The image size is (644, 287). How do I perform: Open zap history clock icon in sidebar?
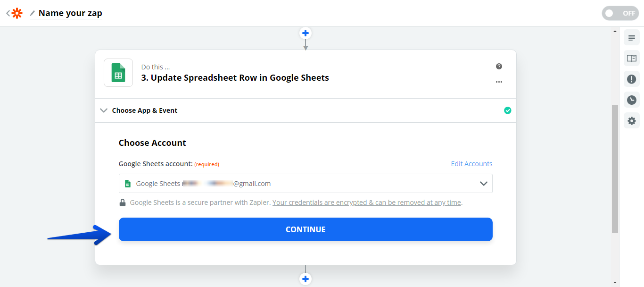coord(631,100)
